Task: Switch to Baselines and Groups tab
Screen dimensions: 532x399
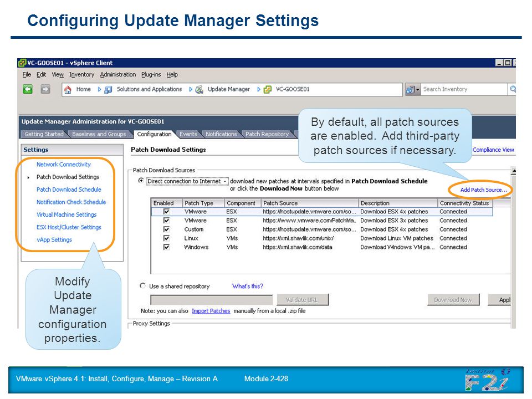Action: pos(99,134)
